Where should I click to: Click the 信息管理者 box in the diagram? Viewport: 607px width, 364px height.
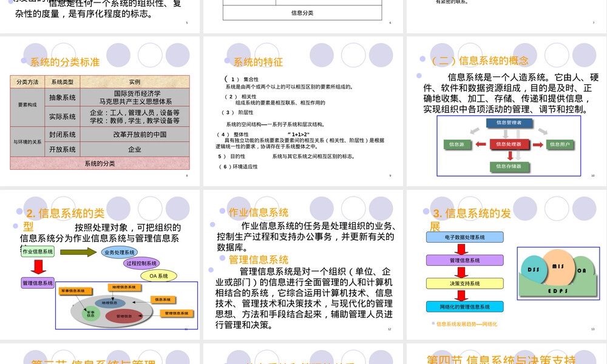509,123
